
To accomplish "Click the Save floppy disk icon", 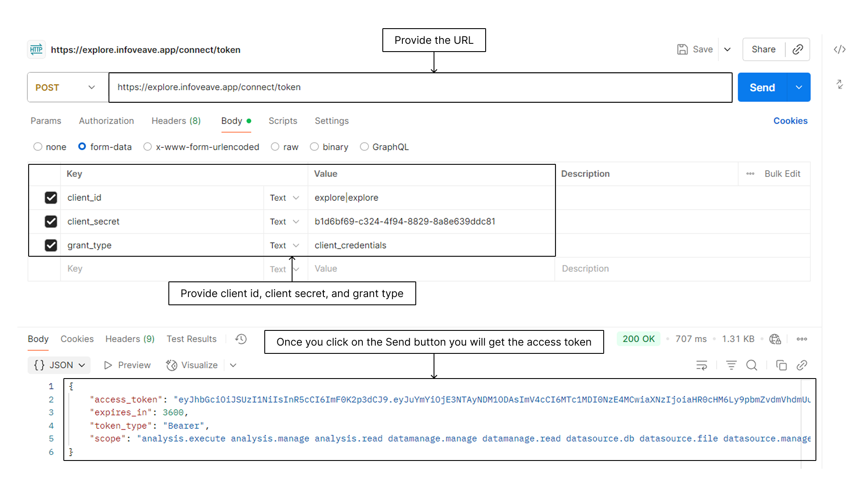I will pos(682,49).
